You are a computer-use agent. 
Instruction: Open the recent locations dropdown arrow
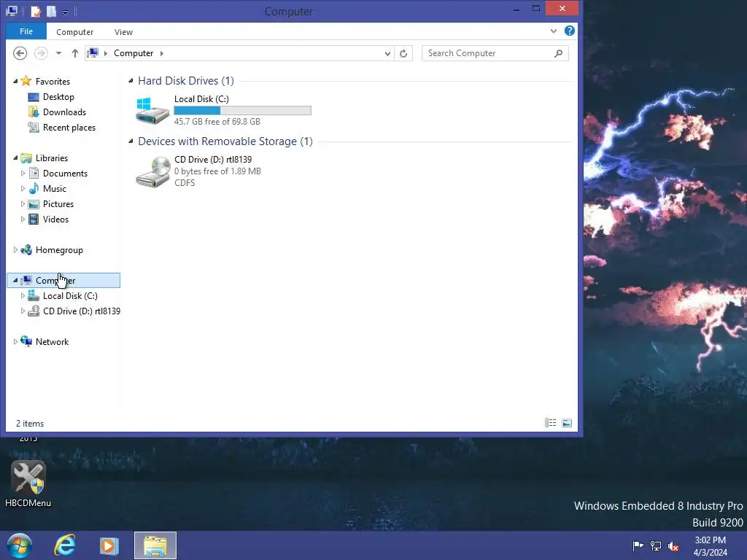(x=58, y=53)
